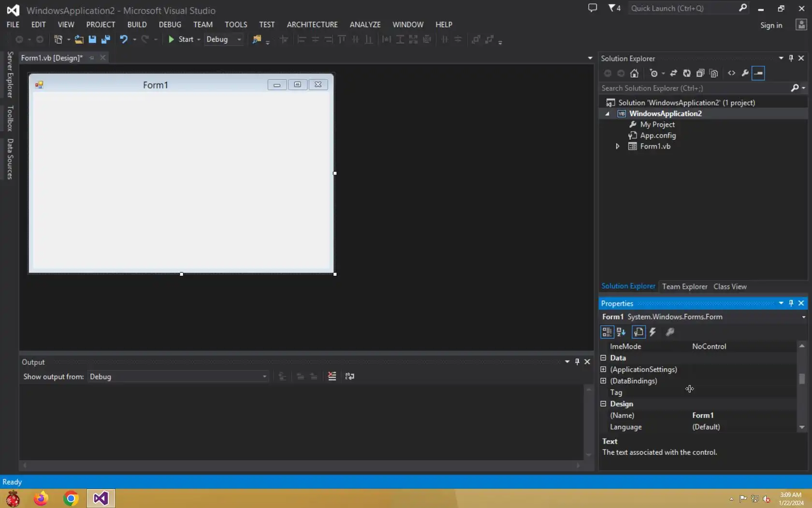Open the Solution Explorer window options dropdown arrow

(x=781, y=58)
